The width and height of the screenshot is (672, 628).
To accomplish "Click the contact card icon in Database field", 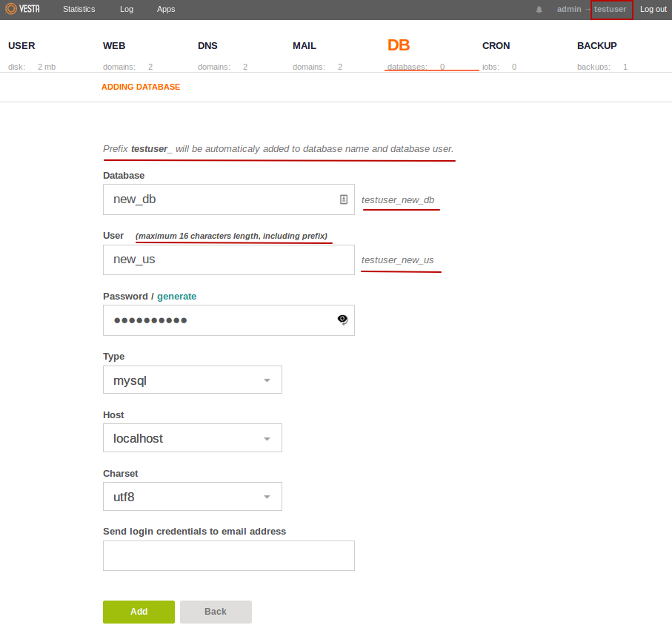I will [344, 199].
